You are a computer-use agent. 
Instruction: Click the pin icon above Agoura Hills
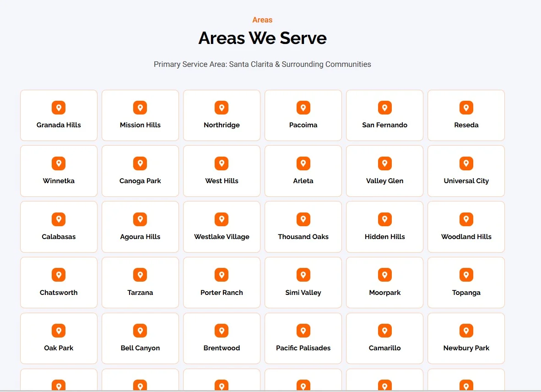click(140, 219)
